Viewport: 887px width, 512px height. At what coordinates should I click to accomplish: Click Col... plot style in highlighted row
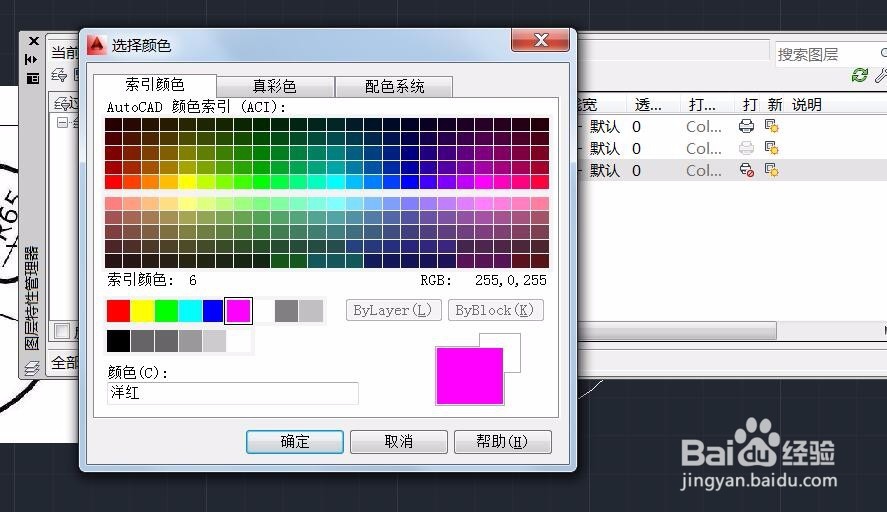coord(704,170)
